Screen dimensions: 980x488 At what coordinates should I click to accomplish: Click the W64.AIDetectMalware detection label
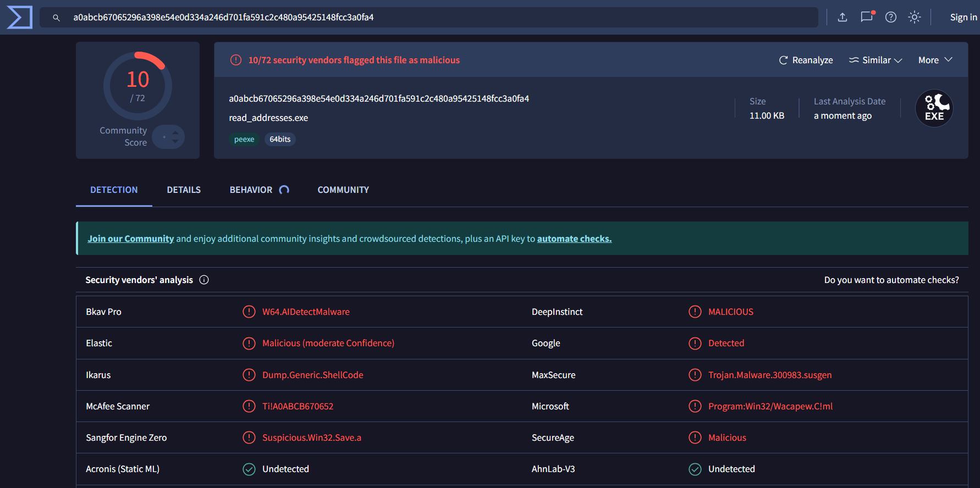tap(306, 312)
